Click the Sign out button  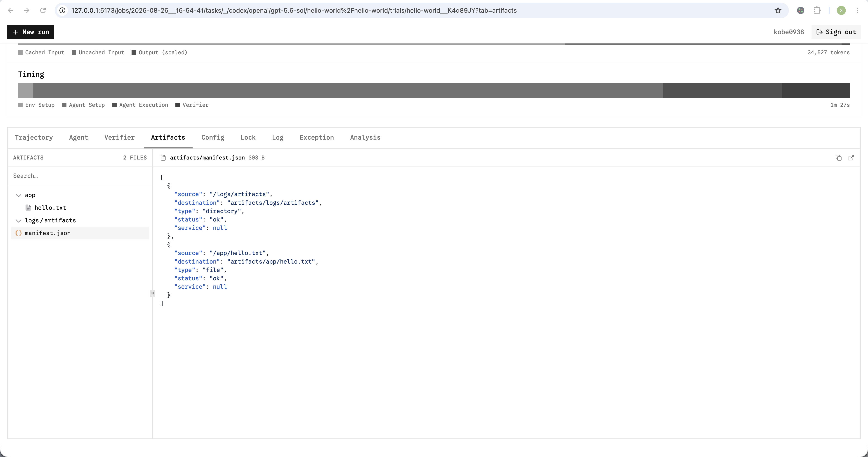click(836, 32)
